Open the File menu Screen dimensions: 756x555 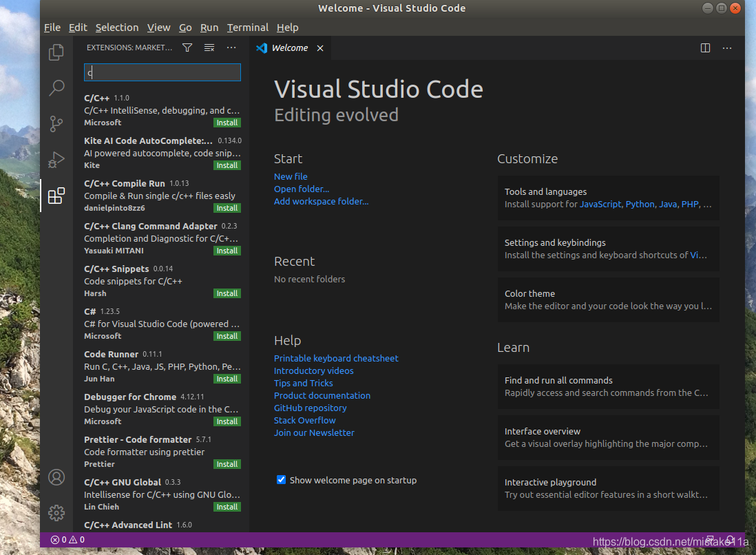pyautogui.click(x=52, y=28)
